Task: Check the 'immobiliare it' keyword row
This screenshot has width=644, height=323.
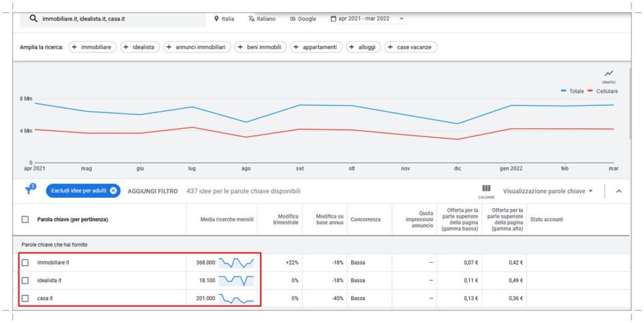Action: tap(25, 263)
